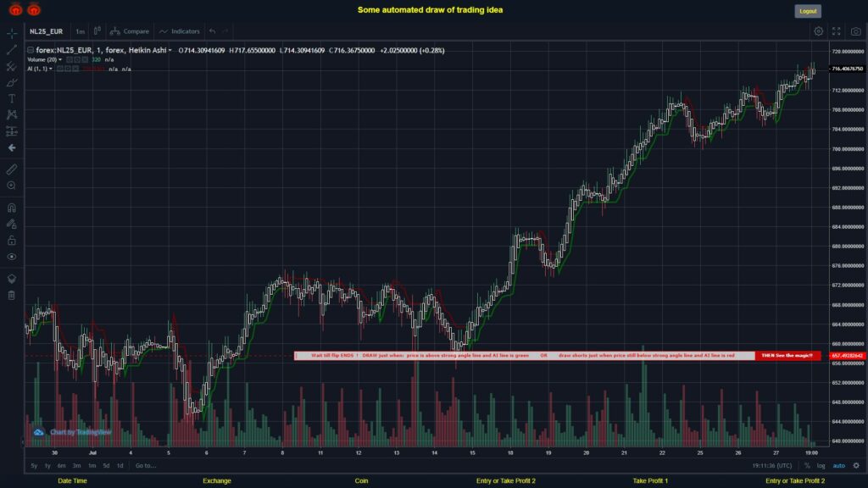Select the 5d time range
The image size is (868, 488).
[106, 466]
